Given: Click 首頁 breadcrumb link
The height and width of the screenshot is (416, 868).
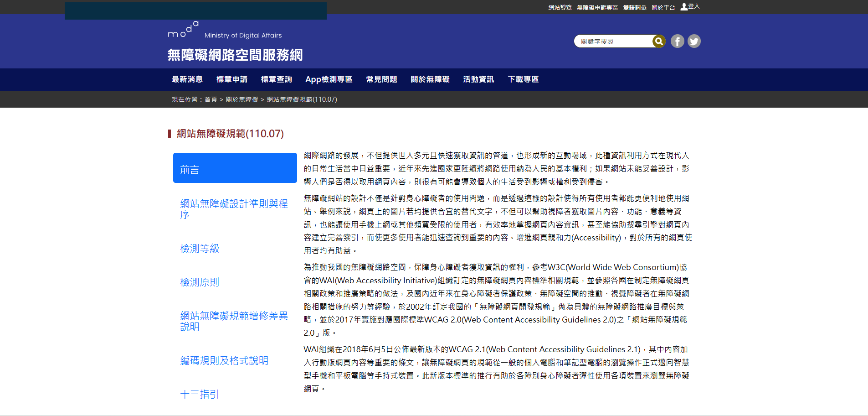Looking at the screenshot, I should point(211,99).
